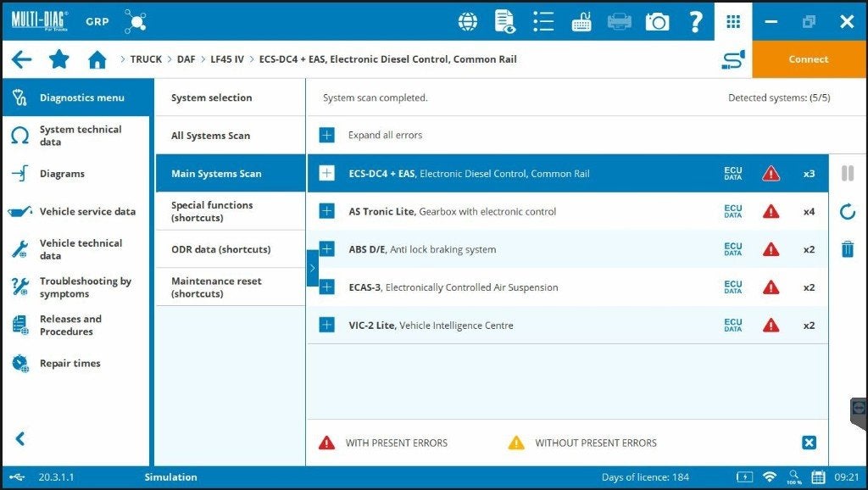This screenshot has height=490, width=868.
Task: Delete errors with trash bin icon
Action: click(848, 249)
